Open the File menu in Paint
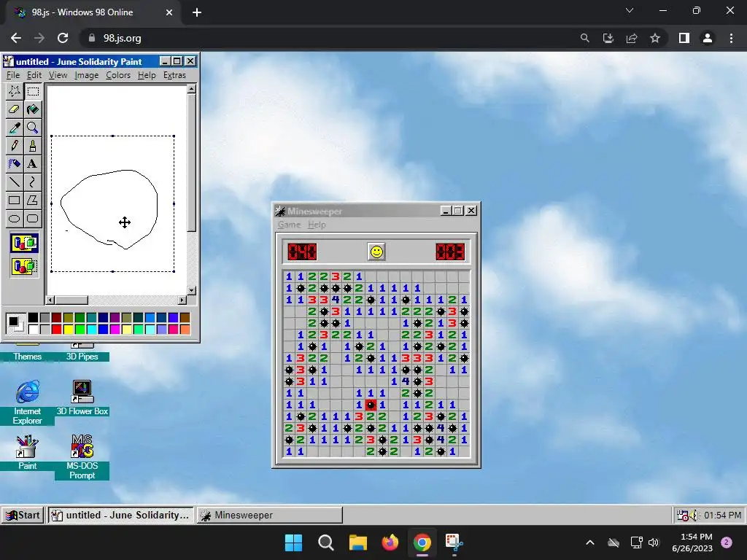 pos(13,75)
